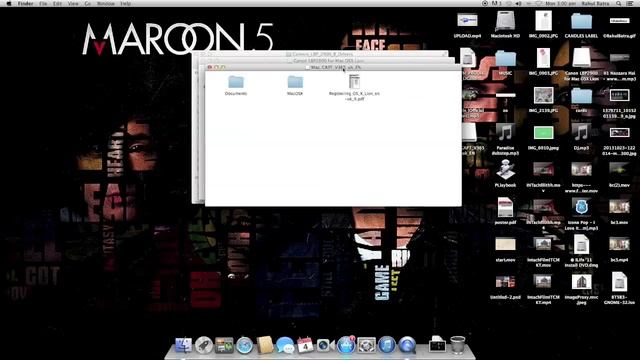Click the volume icon in the menu bar
640x360 pixels.
click(x=518, y=4)
